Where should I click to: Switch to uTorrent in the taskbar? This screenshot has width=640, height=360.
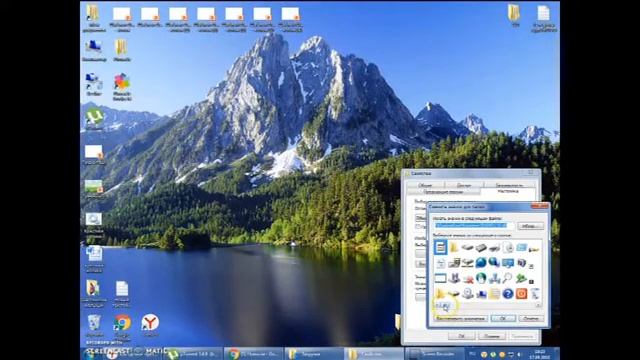[193, 353]
